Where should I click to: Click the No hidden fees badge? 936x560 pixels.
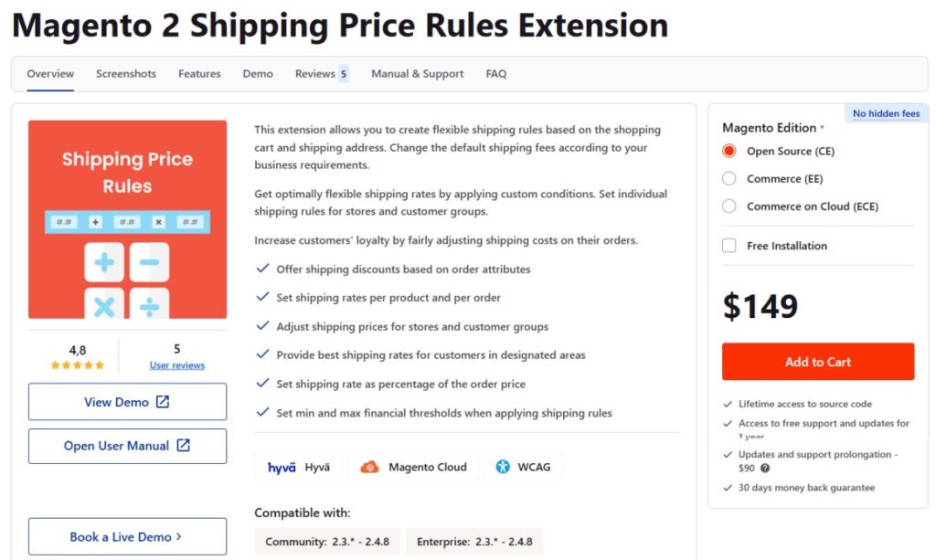tap(886, 114)
